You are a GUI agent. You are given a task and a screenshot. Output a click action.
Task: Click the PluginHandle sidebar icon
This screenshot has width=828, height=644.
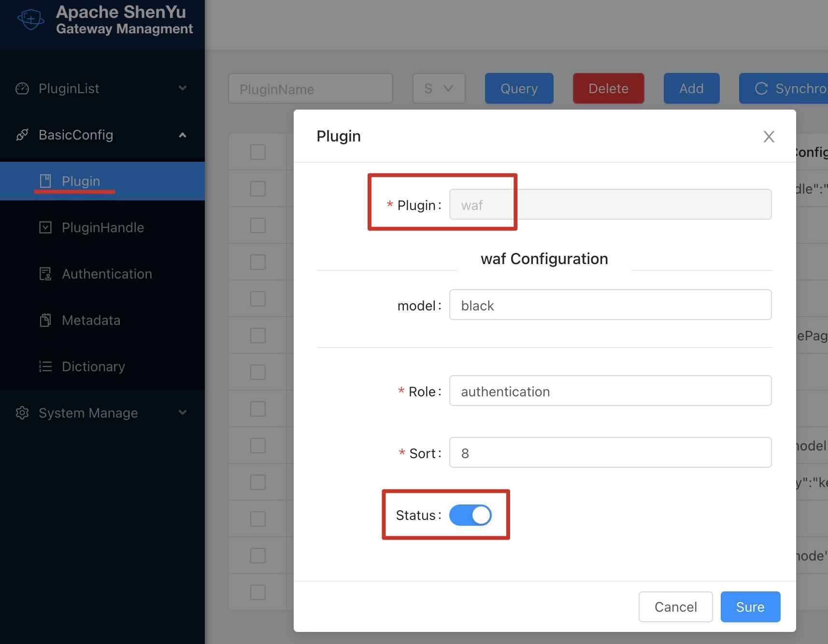(x=45, y=227)
